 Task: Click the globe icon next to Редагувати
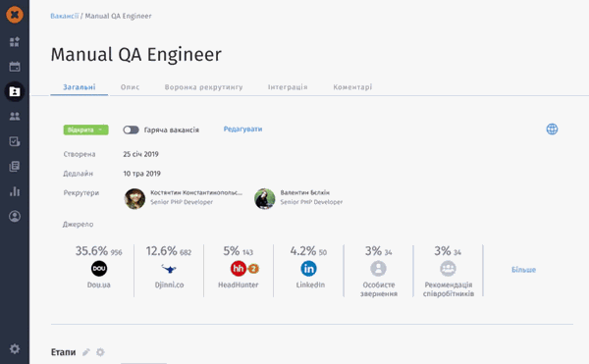[552, 130]
